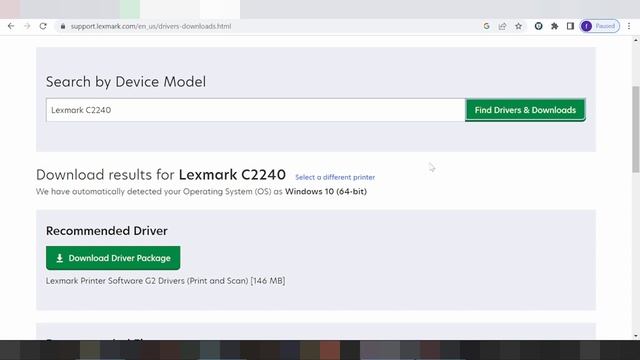Click the page vertical scrollbar thumb
This screenshot has height=360, width=640.
coord(636,129)
